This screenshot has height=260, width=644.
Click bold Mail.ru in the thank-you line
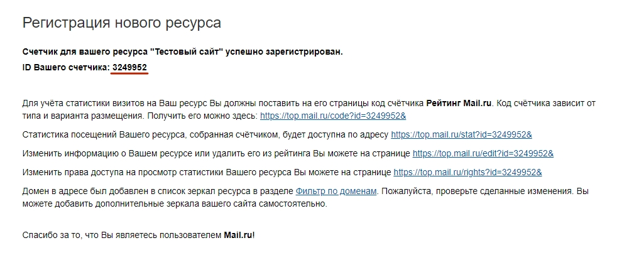238,236
